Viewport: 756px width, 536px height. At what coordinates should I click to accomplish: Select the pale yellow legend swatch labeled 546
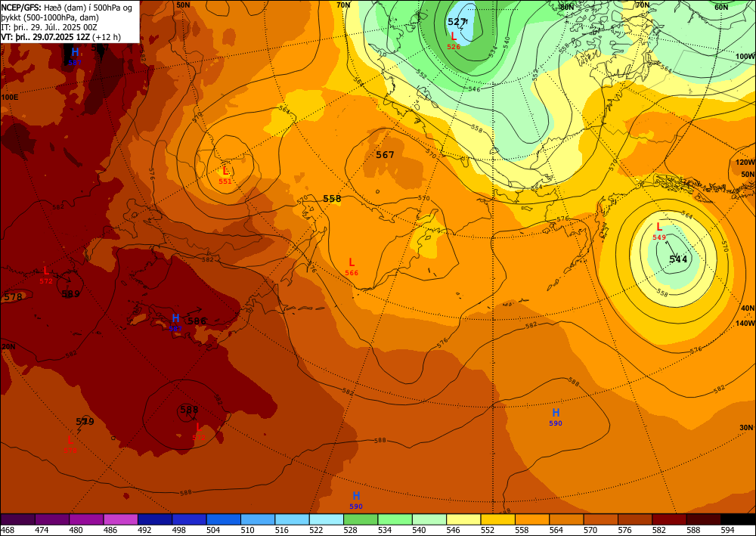463,519
